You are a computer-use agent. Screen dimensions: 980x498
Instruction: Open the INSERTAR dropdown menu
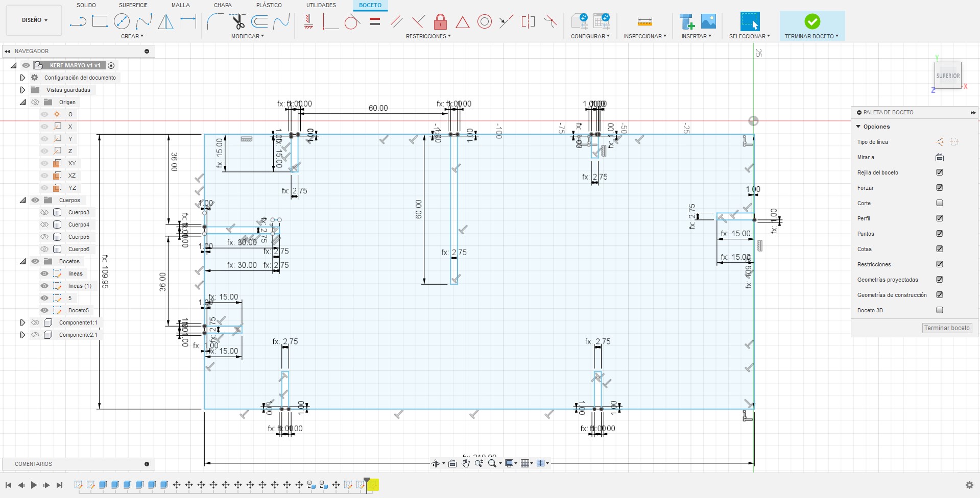(697, 36)
